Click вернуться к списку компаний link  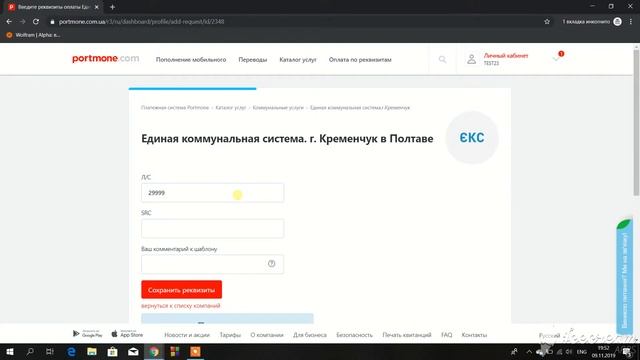click(x=181, y=306)
